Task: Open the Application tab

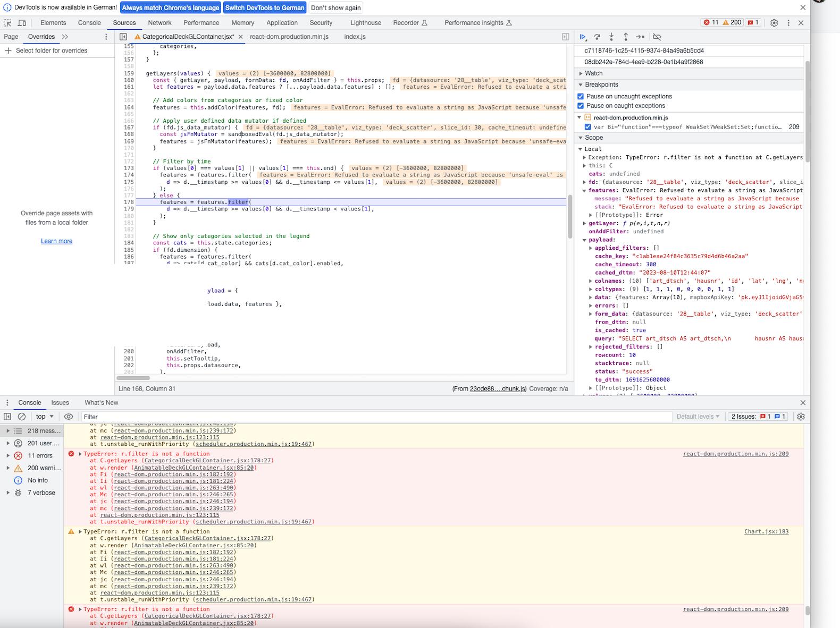Action: [x=282, y=23]
